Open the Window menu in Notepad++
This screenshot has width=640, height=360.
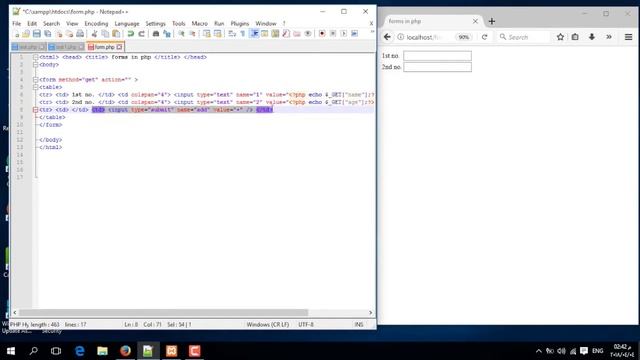point(266,24)
